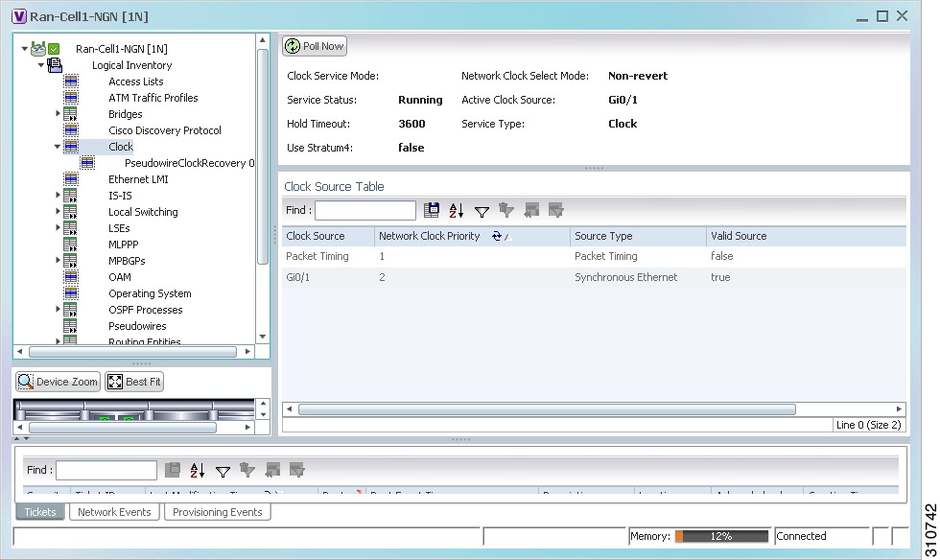This screenshot has width=940, height=560.
Task: Select Operating System tree item
Action: [150, 293]
